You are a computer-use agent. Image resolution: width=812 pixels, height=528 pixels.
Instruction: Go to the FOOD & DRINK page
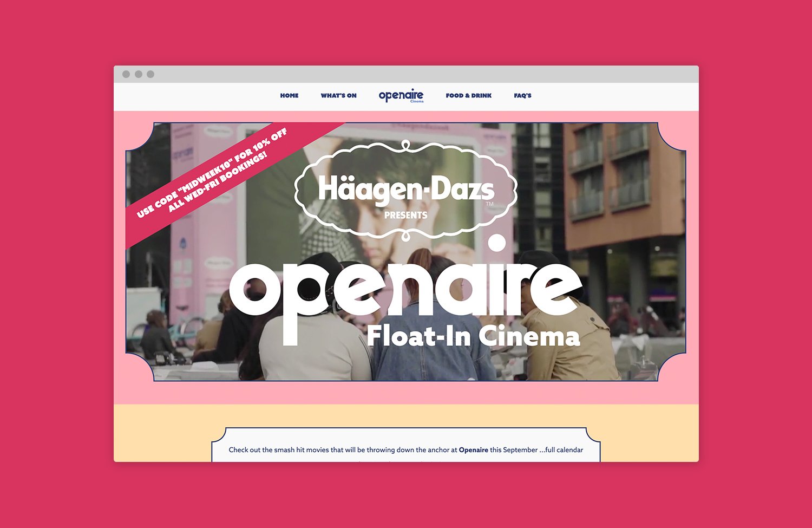click(x=469, y=95)
